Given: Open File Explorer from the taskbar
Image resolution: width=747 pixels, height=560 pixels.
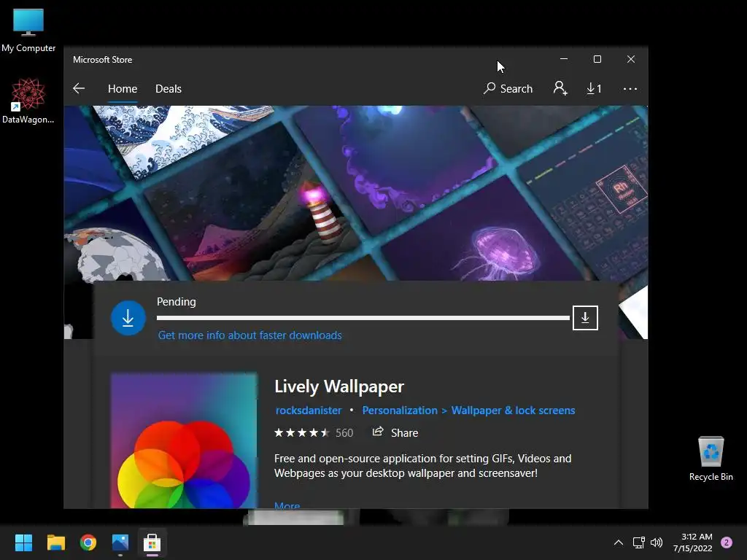Looking at the screenshot, I should pyautogui.click(x=55, y=542).
